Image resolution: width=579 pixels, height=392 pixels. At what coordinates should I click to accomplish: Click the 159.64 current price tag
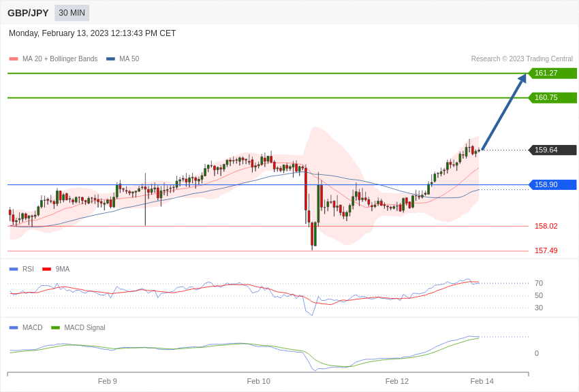tap(553, 150)
